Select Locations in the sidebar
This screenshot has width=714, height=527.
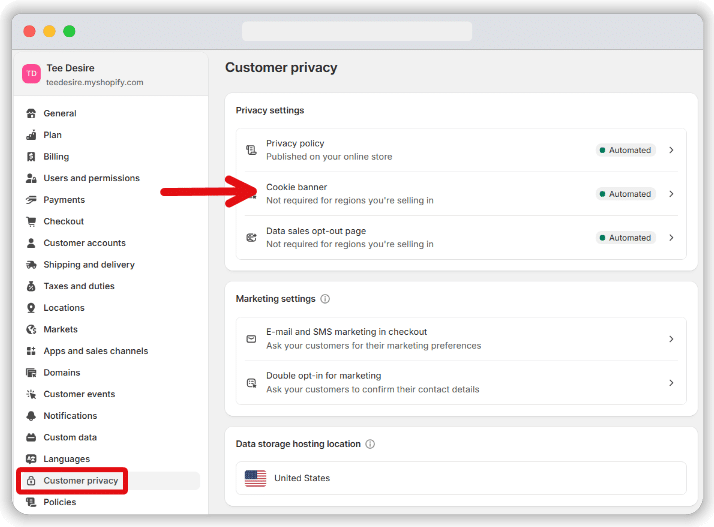[64, 308]
